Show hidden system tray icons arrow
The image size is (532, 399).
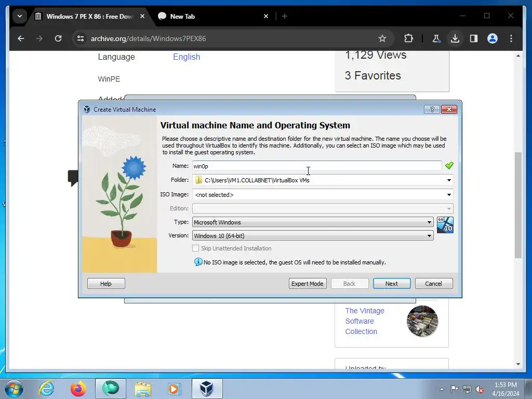point(442,389)
